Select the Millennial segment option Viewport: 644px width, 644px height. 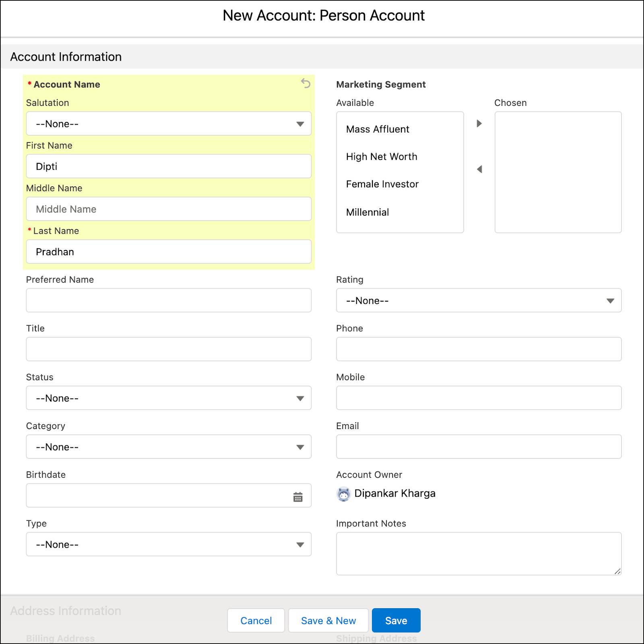pyautogui.click(x=367, y=212)
